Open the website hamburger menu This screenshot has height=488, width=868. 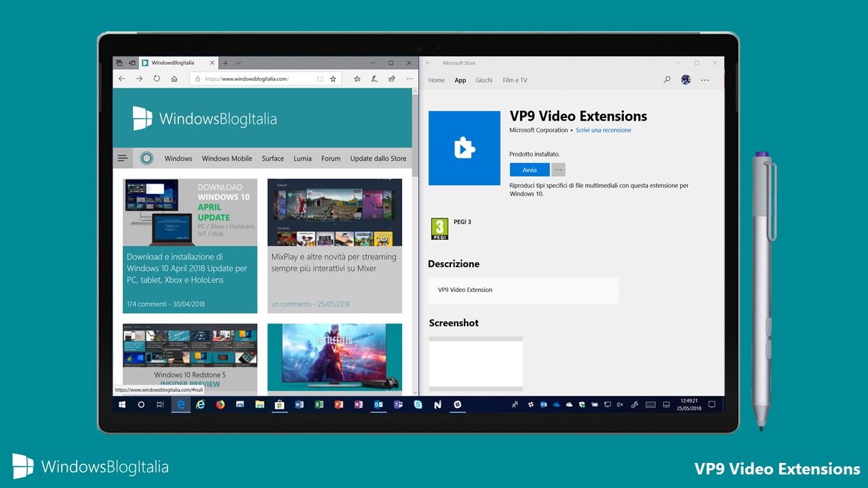pos(123,158)
